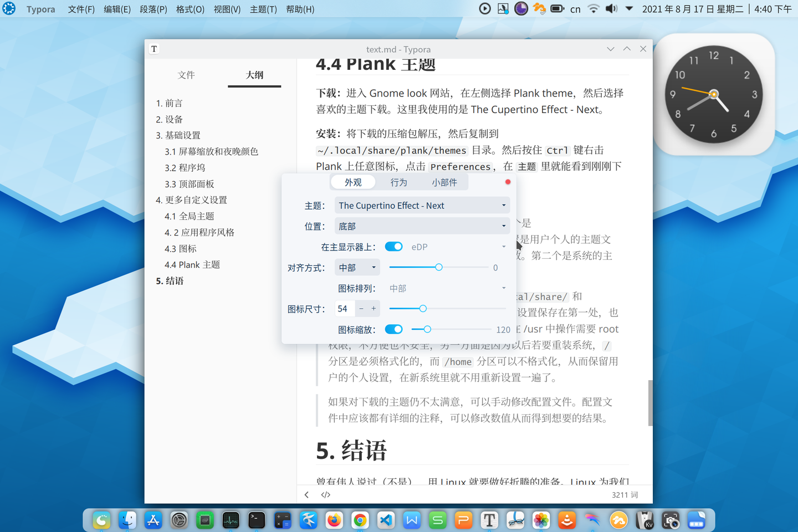Decrease icon size with minus button

coord(361,309)
